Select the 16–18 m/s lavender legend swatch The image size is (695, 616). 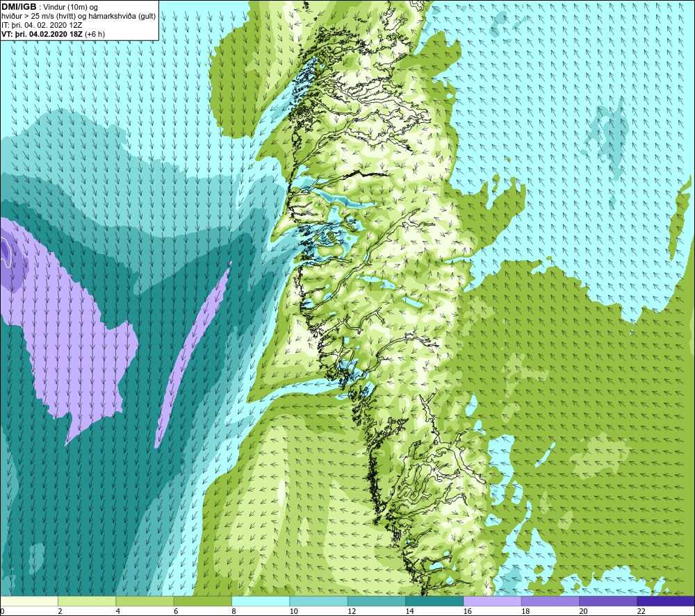[x=493, y=601]
